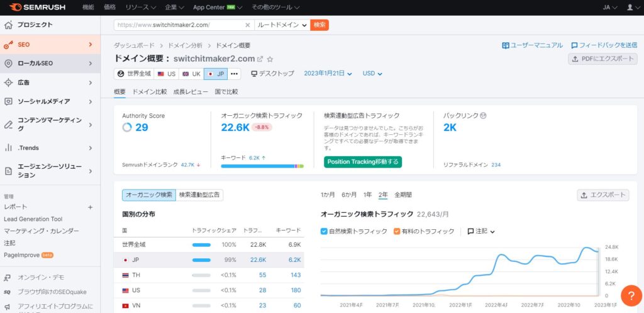Click the プロジェクト home icon
This screenshot has height=313, width=644.
(x=8, y=25)
